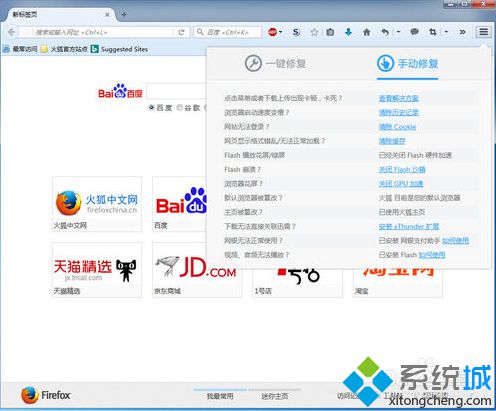Screen dimensions: 496x411
Task: Open the 最常访问 bookmarks folder
Action: tap(20, 49)
